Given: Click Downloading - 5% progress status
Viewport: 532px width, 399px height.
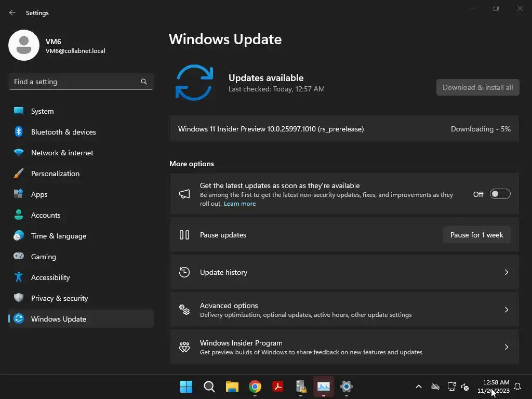Looking at the screenshot, I should point(481,129).
